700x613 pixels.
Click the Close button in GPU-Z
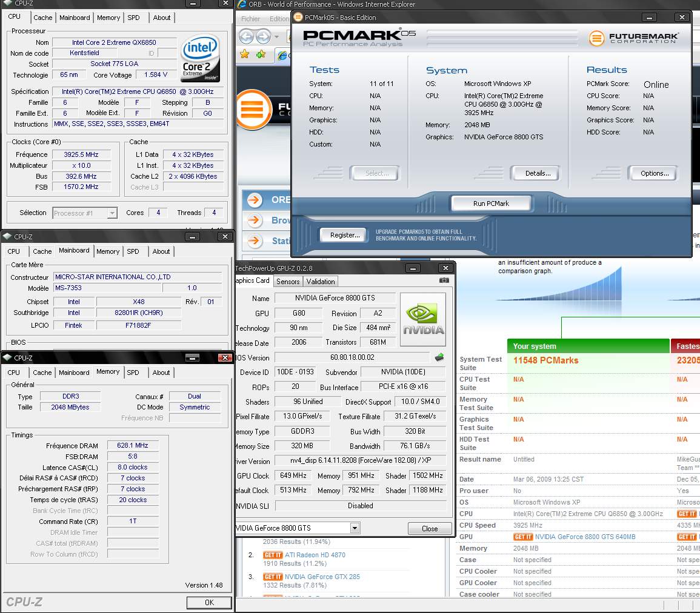coord(430,529)
